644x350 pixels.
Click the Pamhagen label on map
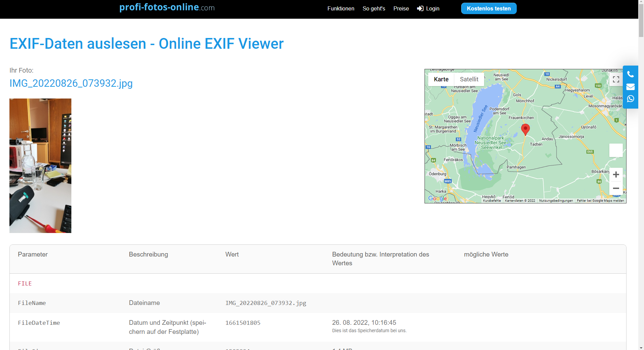click(516, 167)
